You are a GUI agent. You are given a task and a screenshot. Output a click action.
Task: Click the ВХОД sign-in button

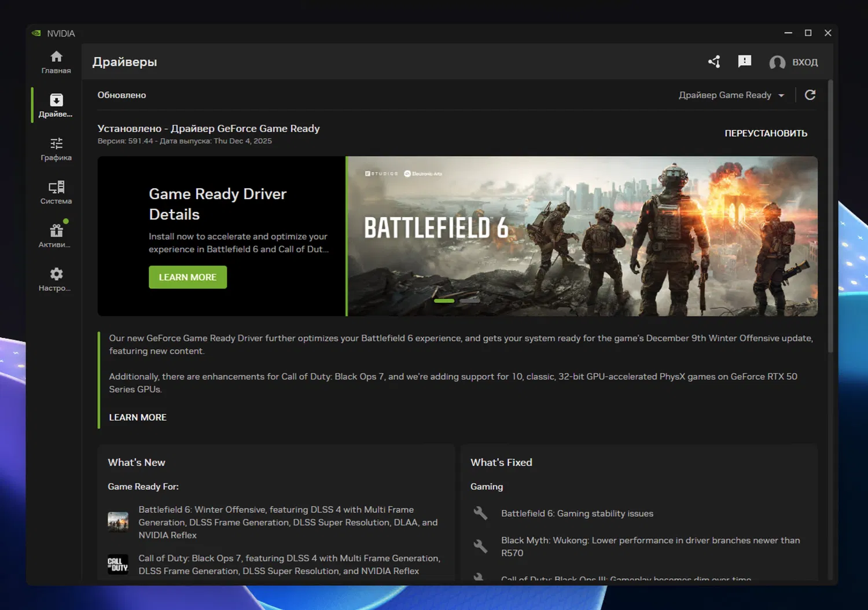click(805, 62)
